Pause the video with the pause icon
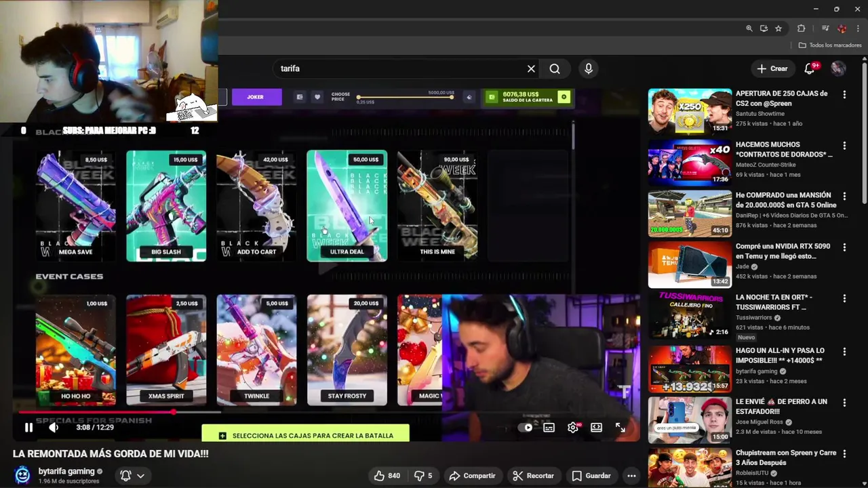The image size is (868, 488). pos(28,428)
